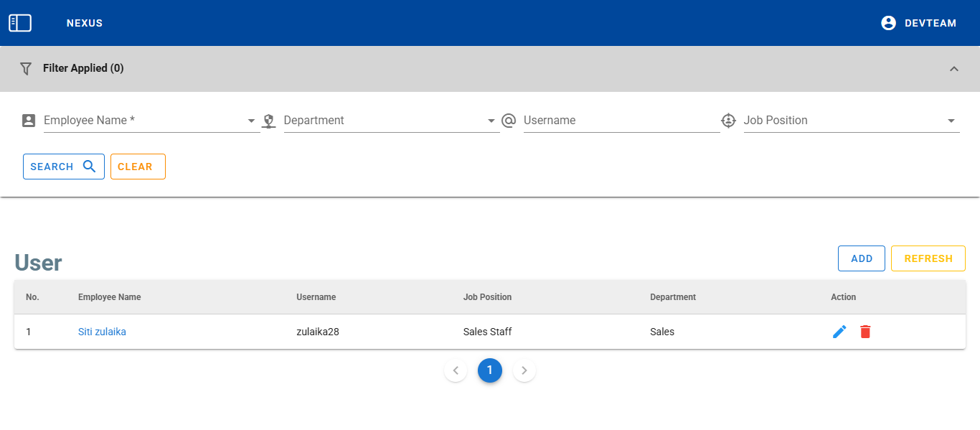The height and width of the screenshot is (430, 980).
Task: Click the Employee Name badge icon
Action: [29, 121]
